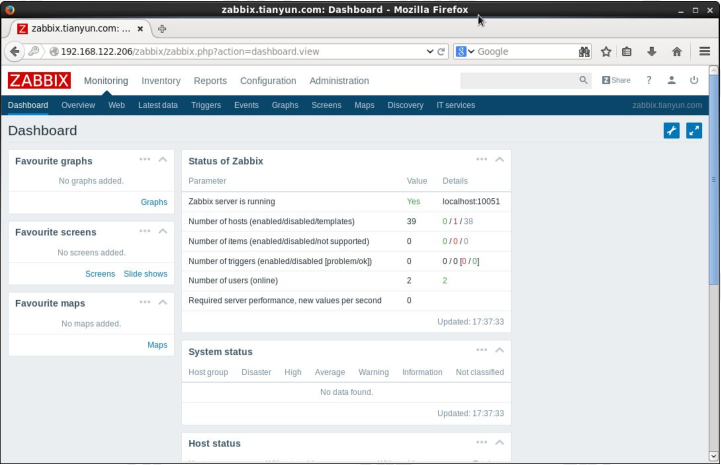Viewport: 721px width, 465px height.
Task: Switch to the Latest data tab
Action: (x=158, y=105)
